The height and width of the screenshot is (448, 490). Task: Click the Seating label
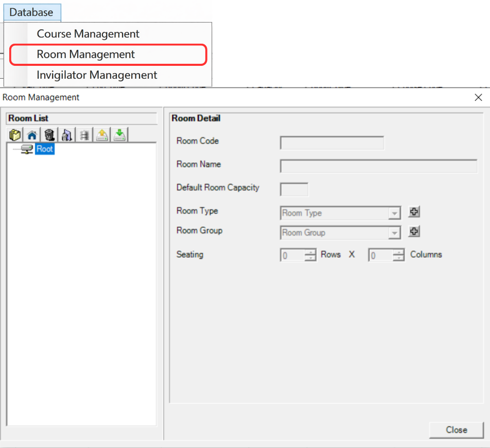190,255
